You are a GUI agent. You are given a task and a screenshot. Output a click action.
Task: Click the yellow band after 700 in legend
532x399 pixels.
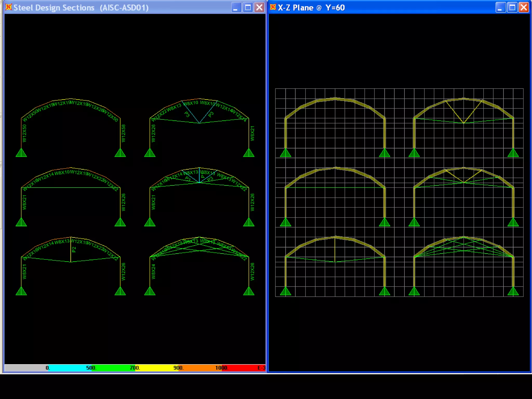pos(156,368)
